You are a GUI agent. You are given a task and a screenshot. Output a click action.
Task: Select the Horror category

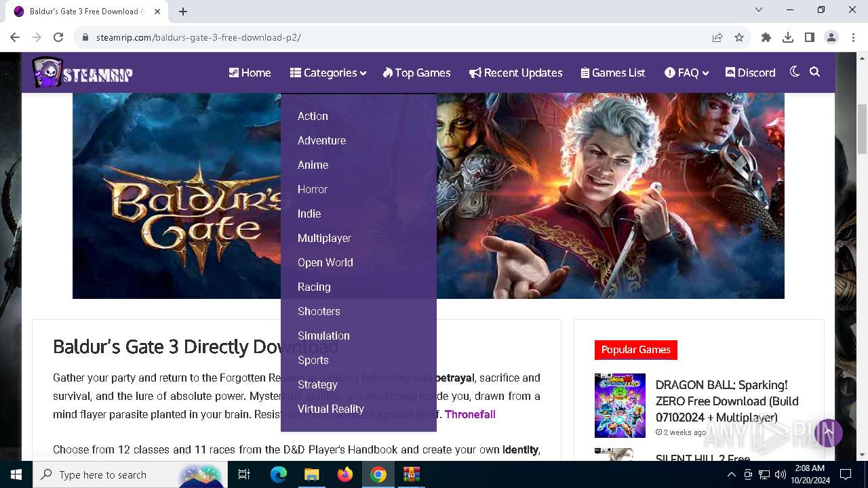[312, 189]
